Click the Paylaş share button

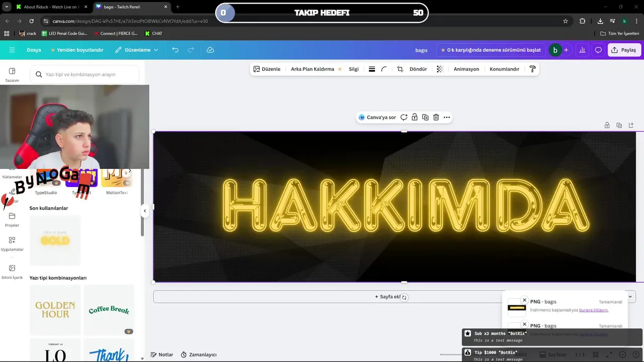[x=624, y=50]
